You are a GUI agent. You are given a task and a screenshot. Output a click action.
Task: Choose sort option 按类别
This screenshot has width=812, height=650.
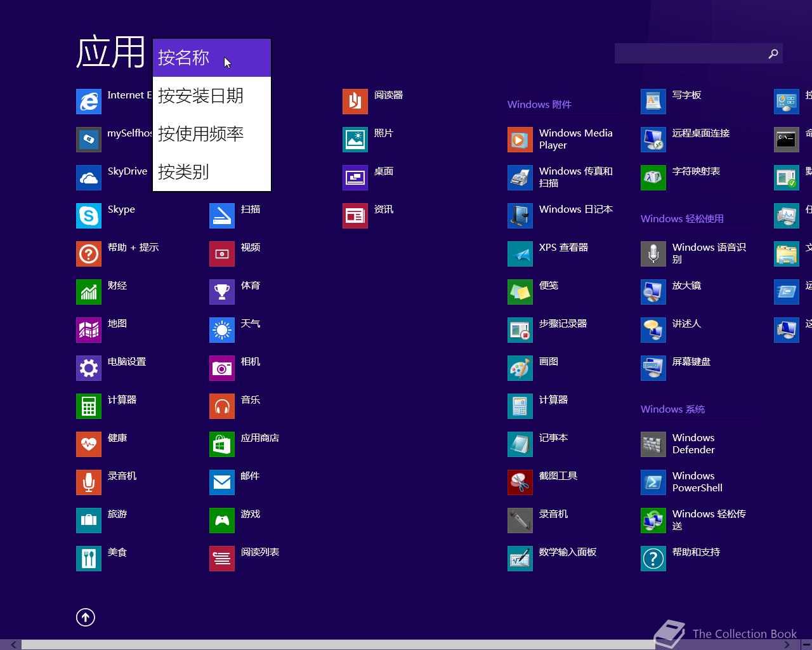click(212, 172)
